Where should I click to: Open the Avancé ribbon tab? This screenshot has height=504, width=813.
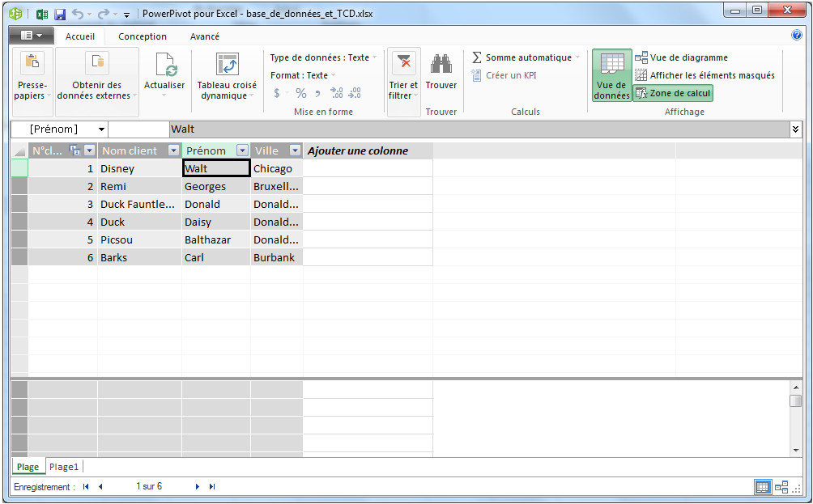click(204, 36)
